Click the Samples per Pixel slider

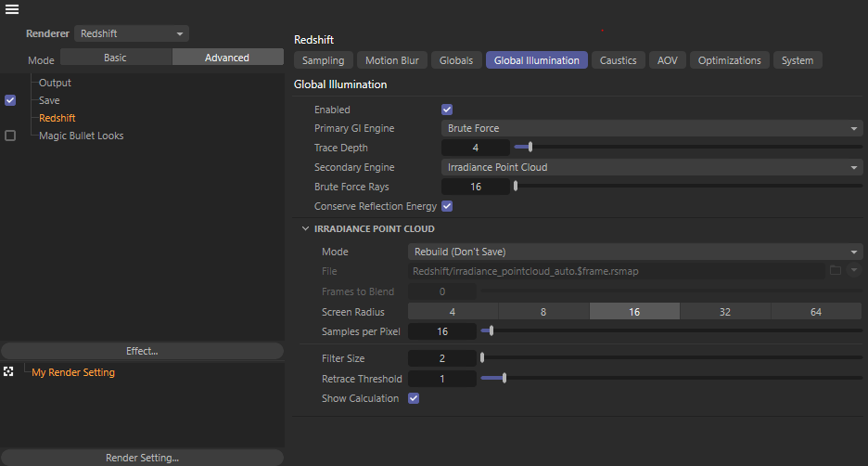671,330
